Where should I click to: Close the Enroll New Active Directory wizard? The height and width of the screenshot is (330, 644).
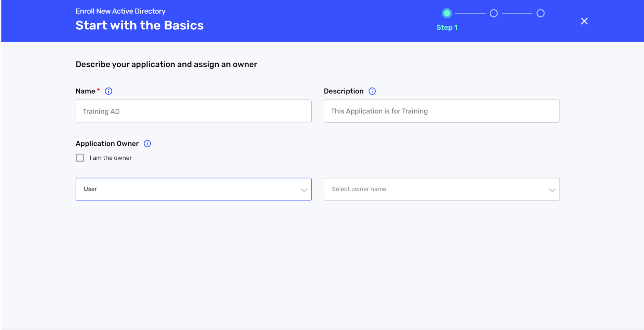[584, 21]
